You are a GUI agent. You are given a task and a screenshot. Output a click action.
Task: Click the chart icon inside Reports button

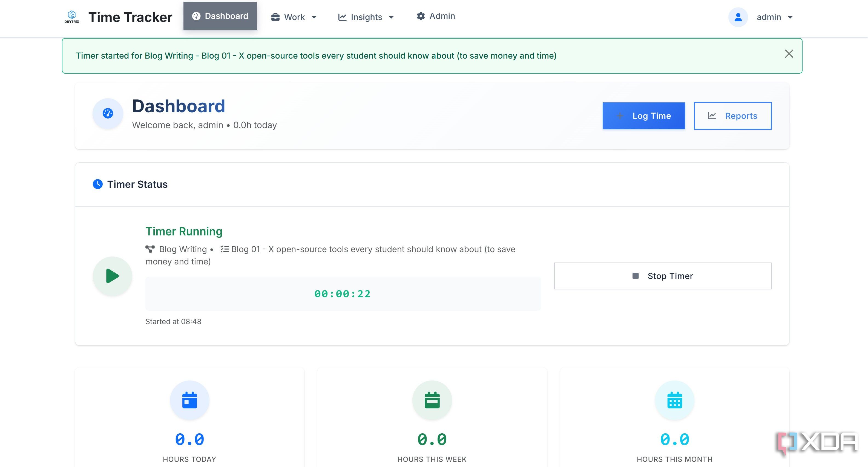tap(712, 116)
